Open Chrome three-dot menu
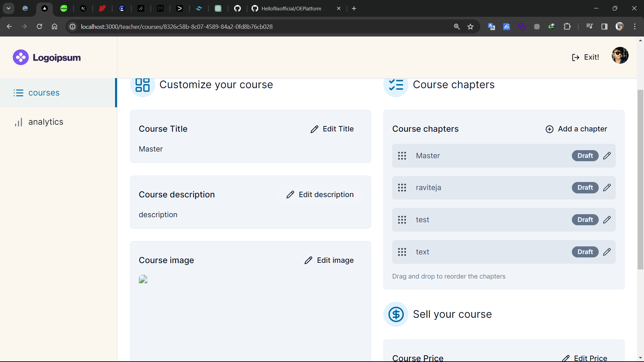This screenshot has height=362, width=644. pos(635,26)
